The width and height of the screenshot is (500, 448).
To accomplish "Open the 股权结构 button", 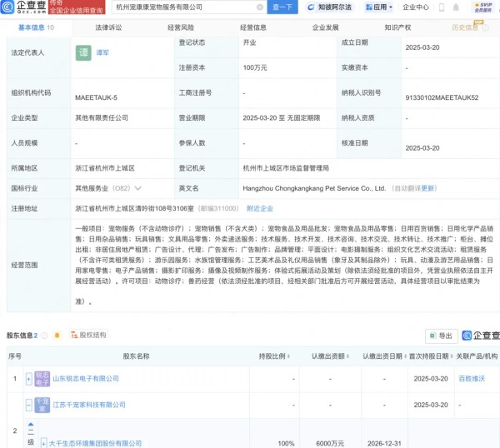I will (88, 335).
